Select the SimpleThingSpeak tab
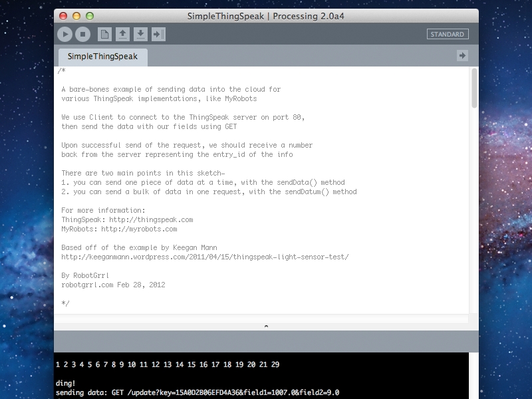This screenshot has width=532, height=399. click(x=103, y=57)
